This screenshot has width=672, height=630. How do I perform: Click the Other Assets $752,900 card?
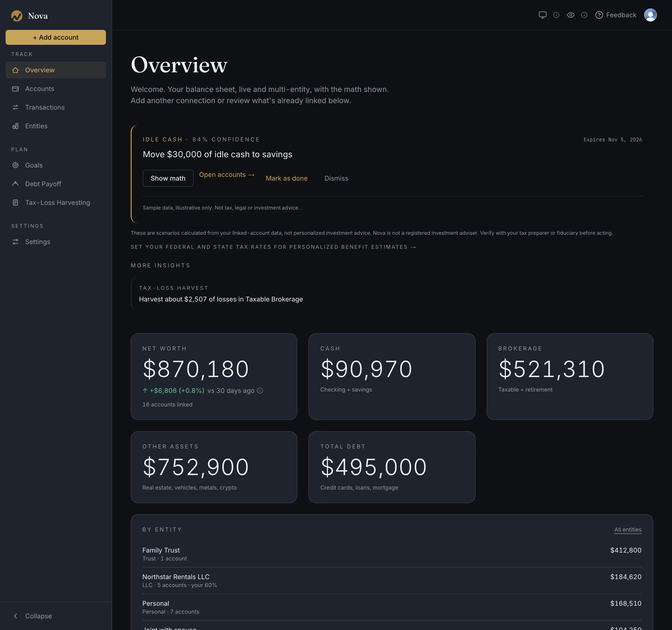214,467
